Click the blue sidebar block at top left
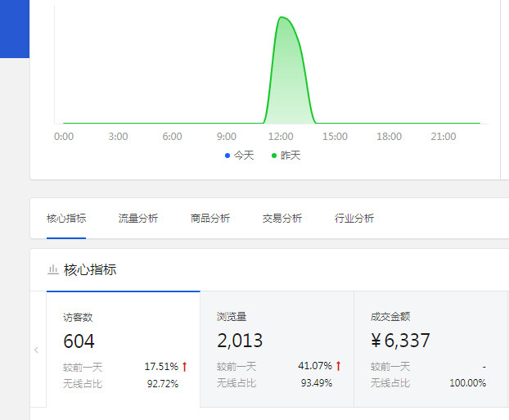 pyautogui.click(x=14, y=29)
